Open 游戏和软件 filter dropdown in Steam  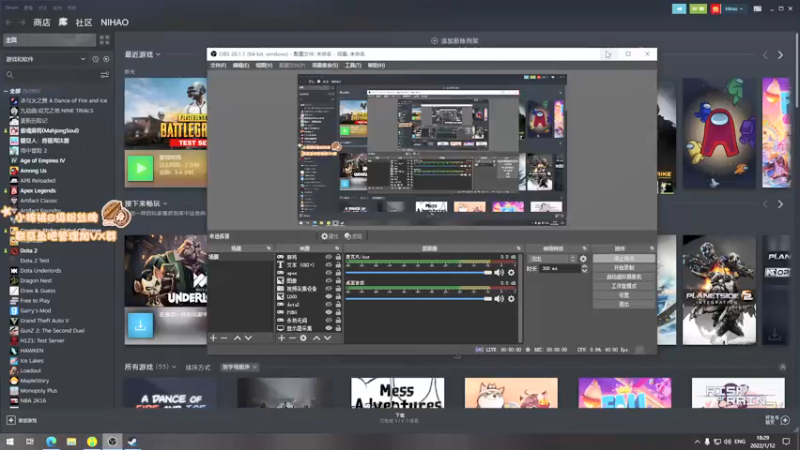pos(45,59)
